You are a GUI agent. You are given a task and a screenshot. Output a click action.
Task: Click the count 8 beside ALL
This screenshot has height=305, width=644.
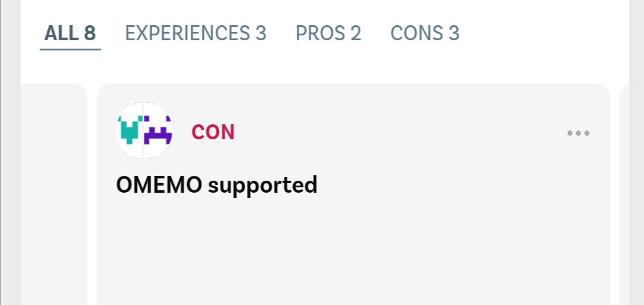89,33
